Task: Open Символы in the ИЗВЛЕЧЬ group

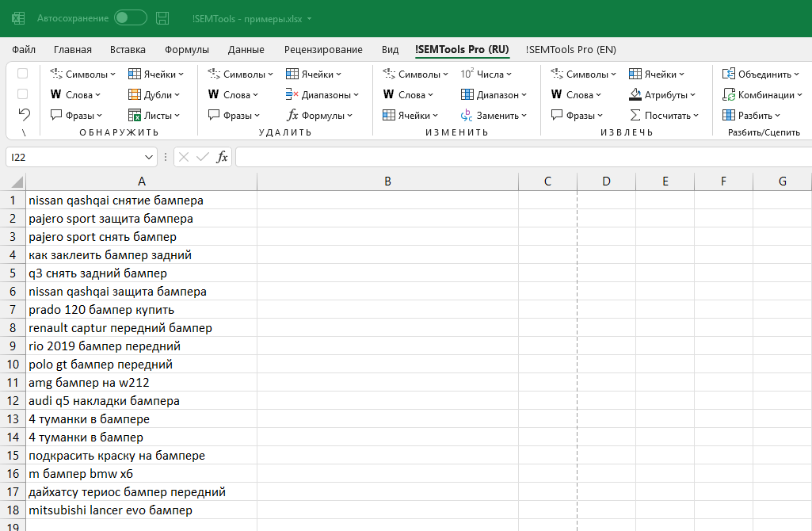Action: (583, 74)
